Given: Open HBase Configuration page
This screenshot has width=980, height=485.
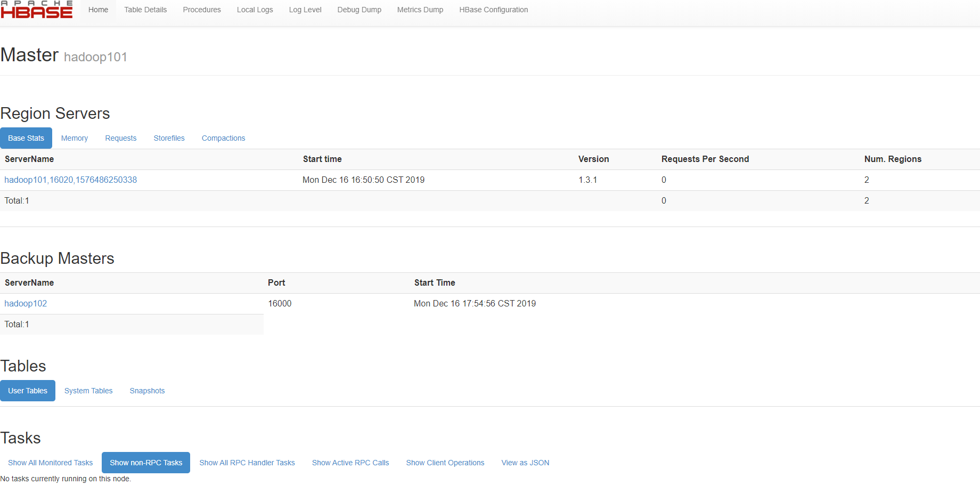Looking at the screenshot, I should point(494,10).
